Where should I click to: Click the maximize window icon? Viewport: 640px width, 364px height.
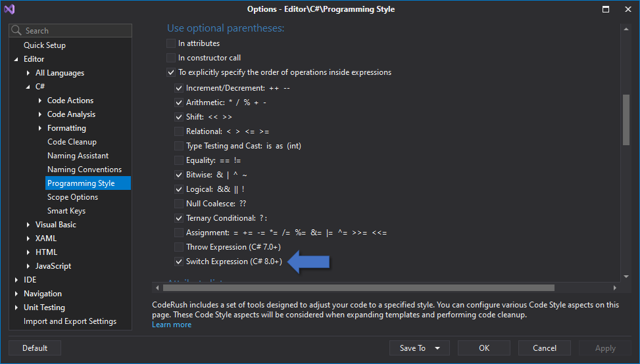click(x=605, y=9)
